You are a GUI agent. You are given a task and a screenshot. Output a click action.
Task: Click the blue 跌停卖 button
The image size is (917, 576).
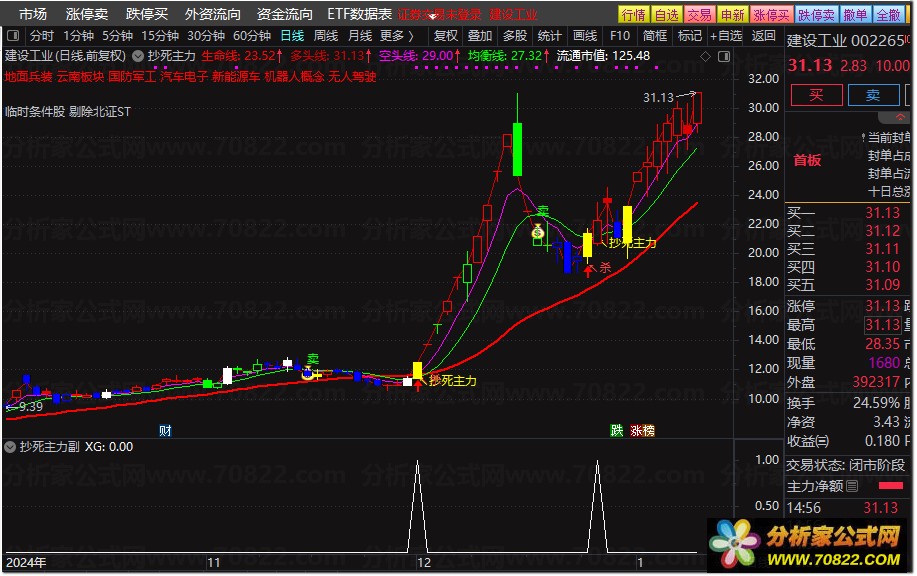coord(816,15)
